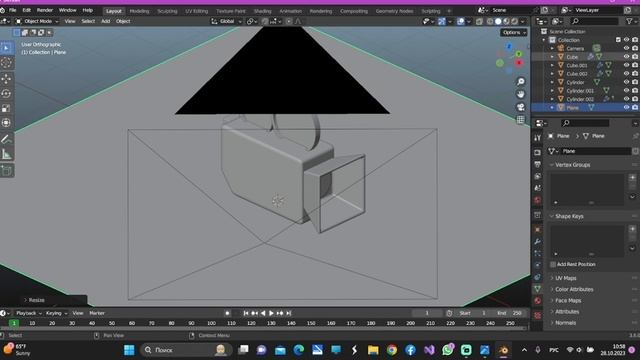Switch to Modeling workspace tab

click(139, 11)
